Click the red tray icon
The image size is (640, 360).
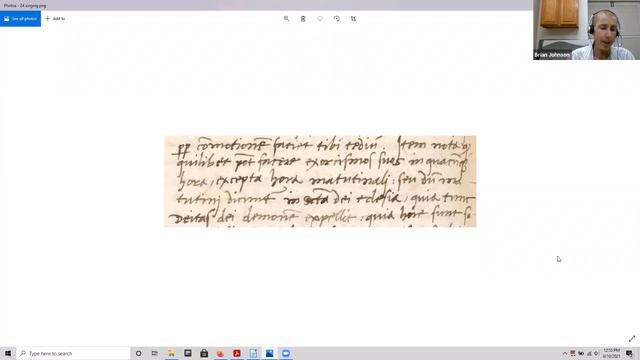coord(573,353)
